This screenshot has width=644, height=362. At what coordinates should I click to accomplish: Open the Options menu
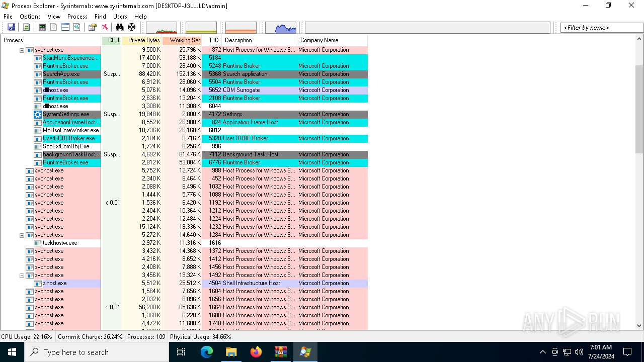[30, 17]
